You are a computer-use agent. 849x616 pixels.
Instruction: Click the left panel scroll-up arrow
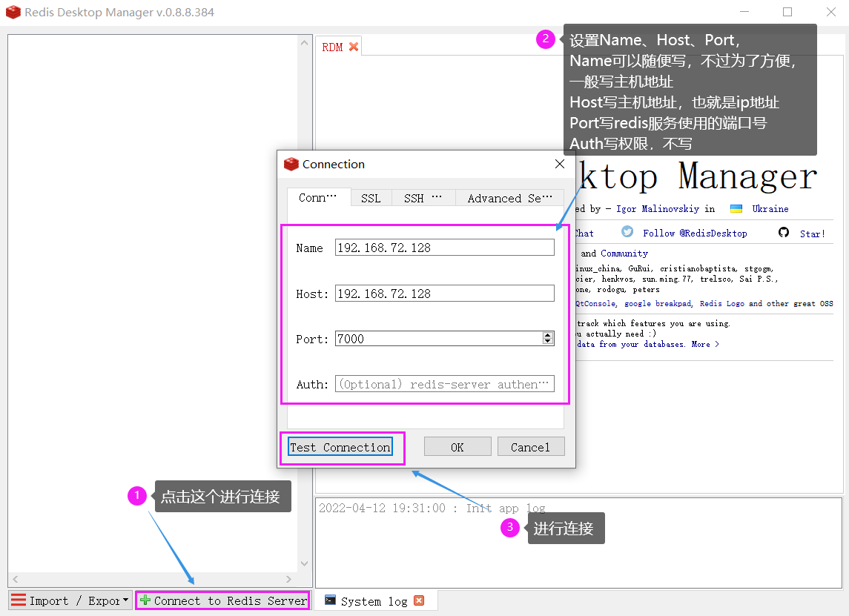coord(304,43)
